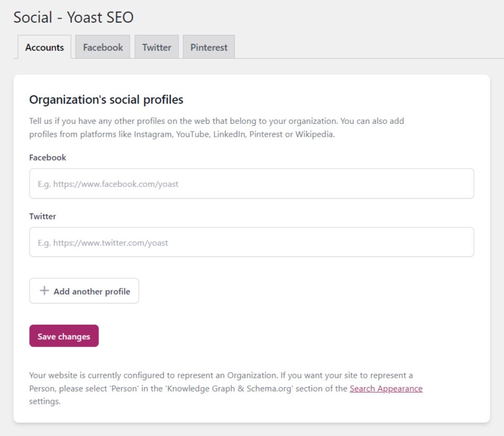The image size is (504, 436).
Task: Click the Add another profile button
Action: coord(84,291)
